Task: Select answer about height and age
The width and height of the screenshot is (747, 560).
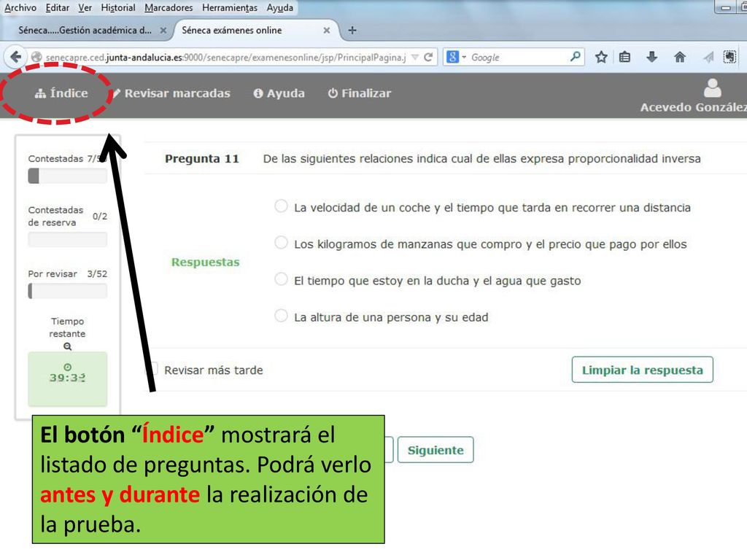Action: click(x=281, y=315)
